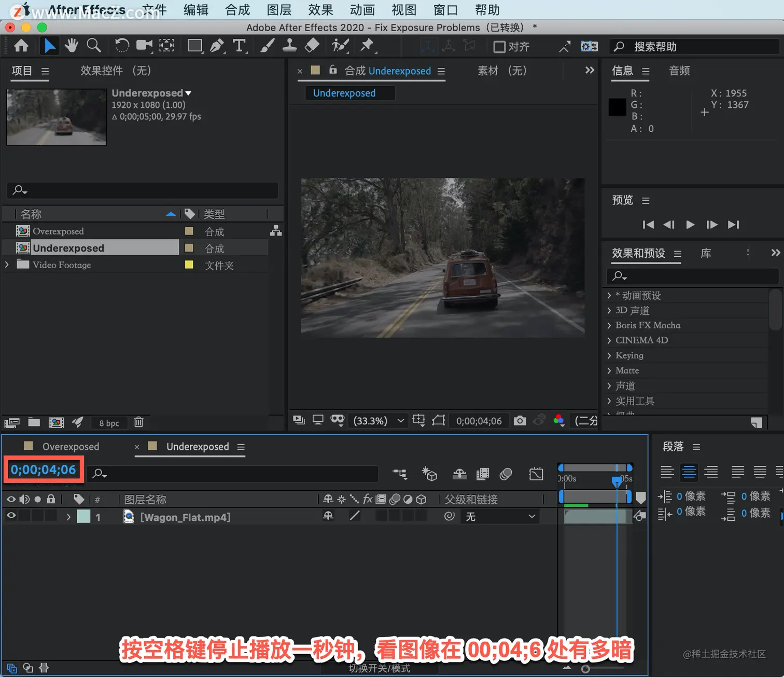Click the delete trash icon in Project panel
784x677 pixels.
click(138, 422)
